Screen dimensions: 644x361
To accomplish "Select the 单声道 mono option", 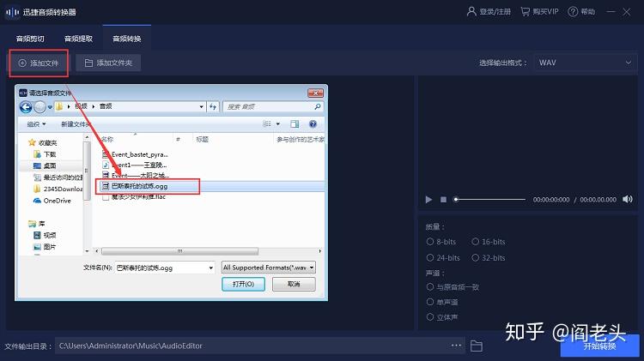I will pyautogui.click(x=442, y=302).
